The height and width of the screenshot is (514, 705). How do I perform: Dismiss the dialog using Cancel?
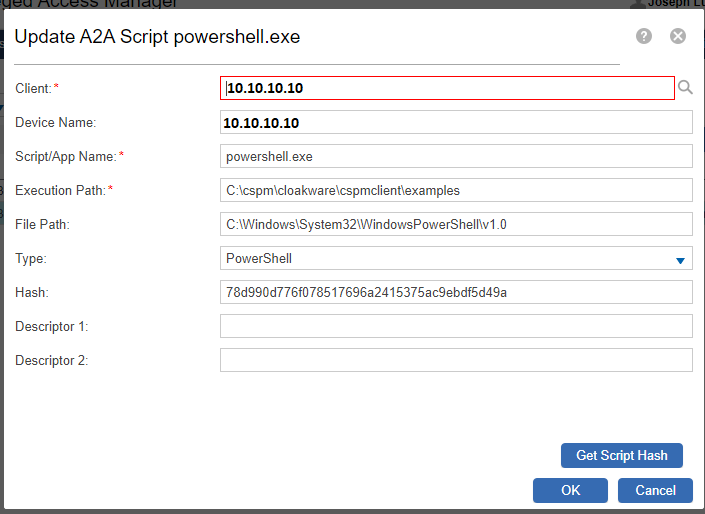[x=655, y=490]
